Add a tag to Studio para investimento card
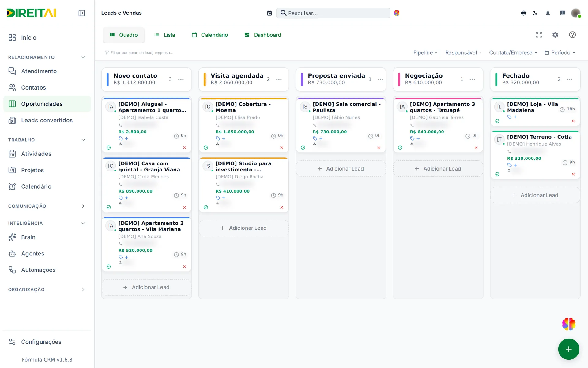Image resolution: width=588 pixels, height=368 pixels. pyautogui.click(x=224, y=198)
